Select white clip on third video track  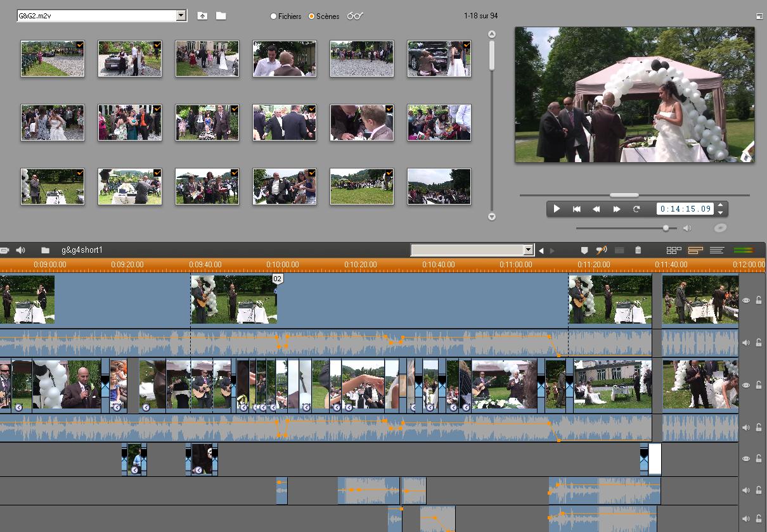[655, 459]
